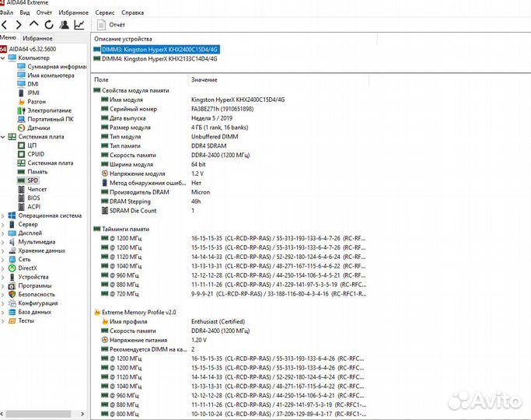531x420 pixels.
Task: Select Суммарная информация tree item
Action: point(52,67)
